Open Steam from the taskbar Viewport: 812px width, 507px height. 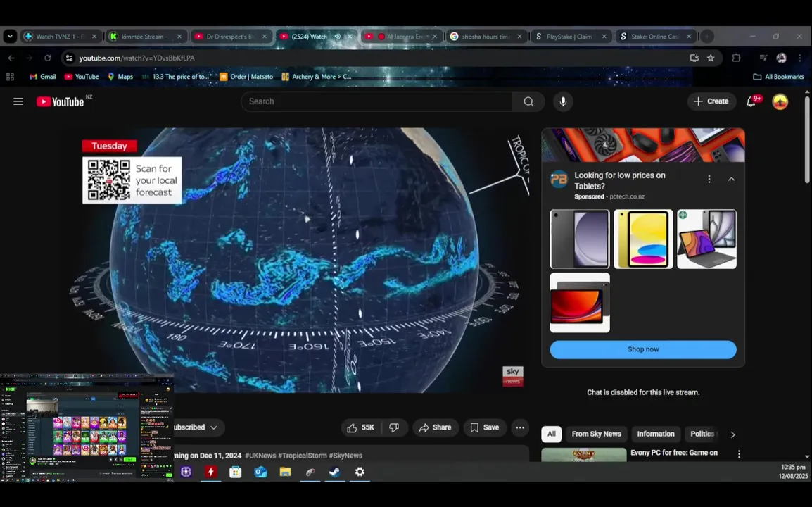334,472
